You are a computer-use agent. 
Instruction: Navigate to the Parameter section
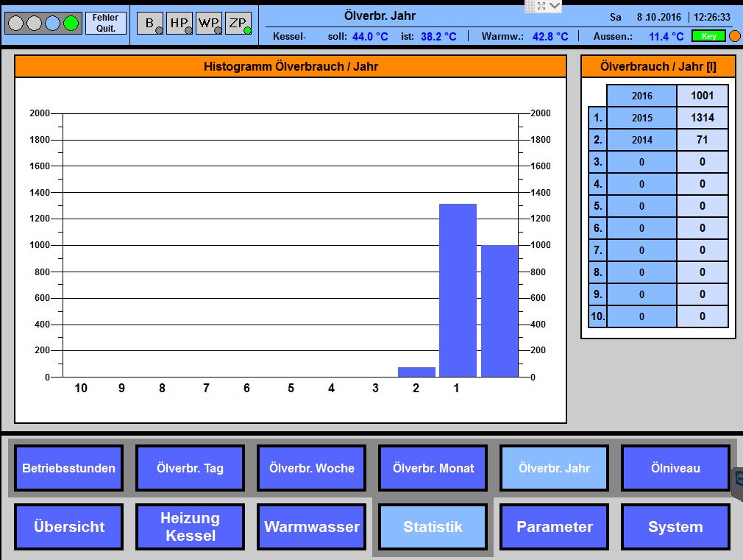pos(554,527)
